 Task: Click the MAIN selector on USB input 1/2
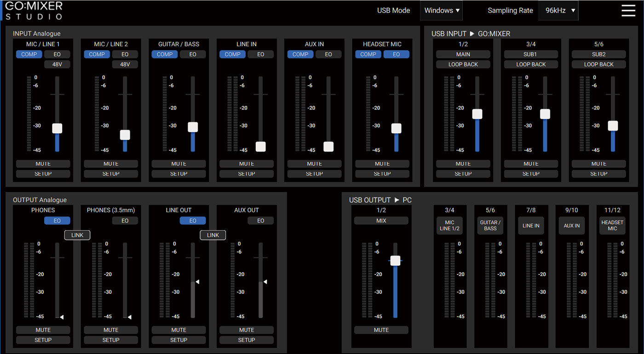tap(463, 54)
